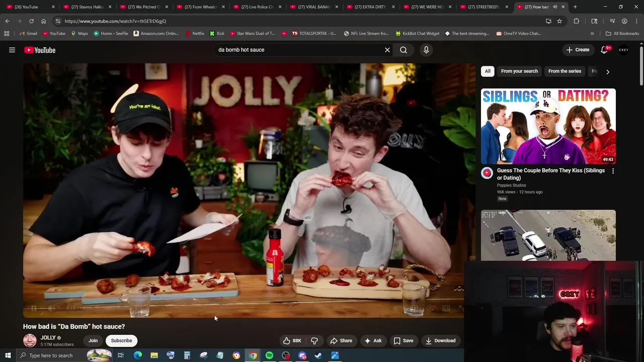Select the All filter chip
This screenshot has height=362, width=644.
click(488, 71)
